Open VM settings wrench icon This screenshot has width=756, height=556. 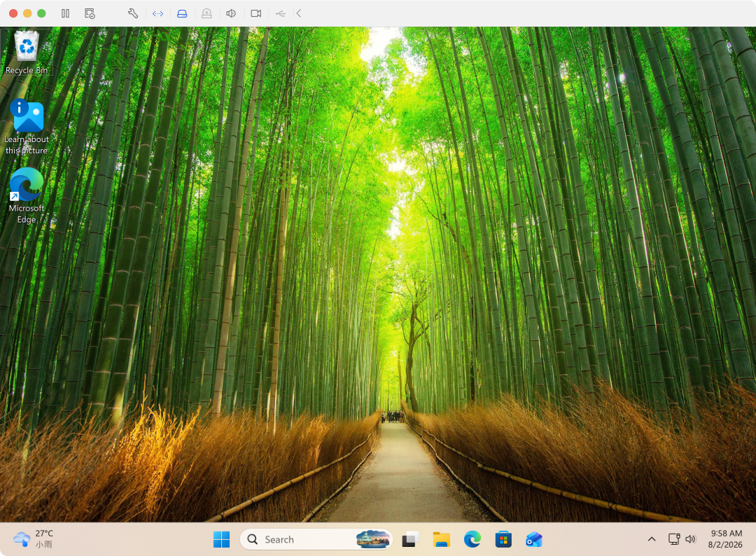(133, 13)
